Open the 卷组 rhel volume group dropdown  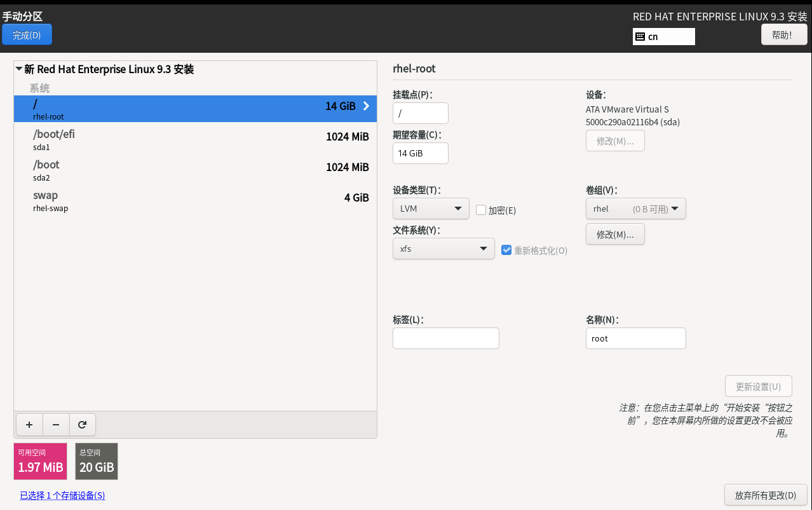[635, 209]
